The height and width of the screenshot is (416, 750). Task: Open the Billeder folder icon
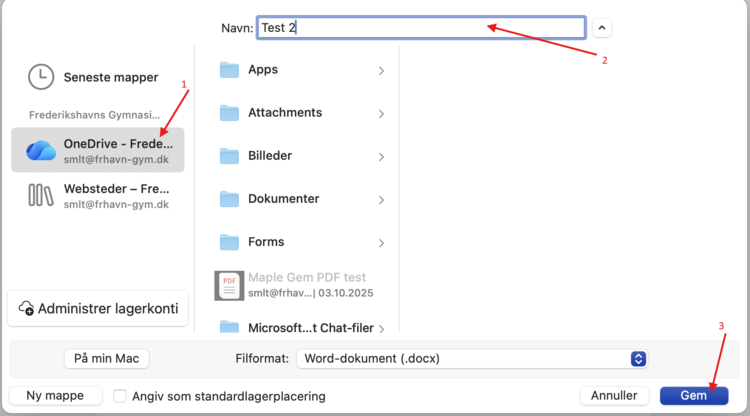point(230,156)
